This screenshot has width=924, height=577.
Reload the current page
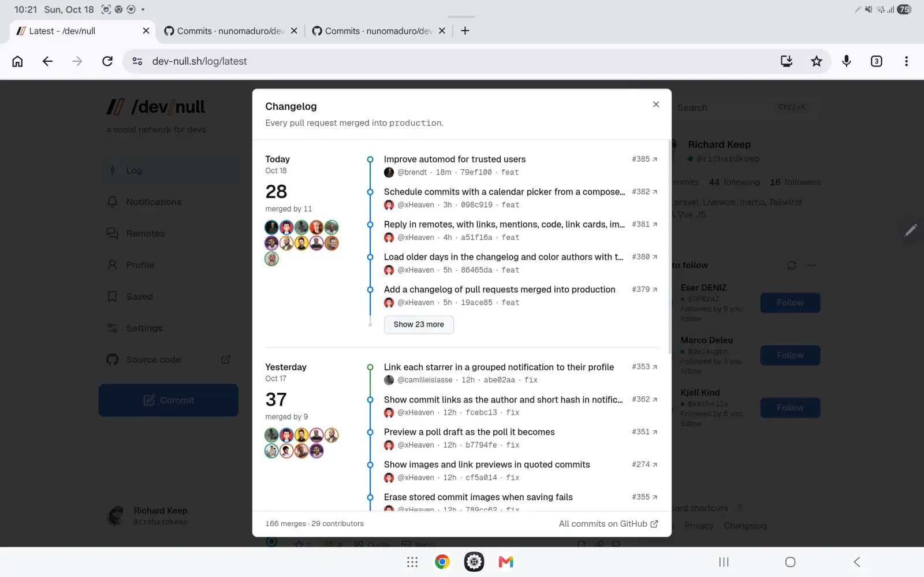click(107, 61)
